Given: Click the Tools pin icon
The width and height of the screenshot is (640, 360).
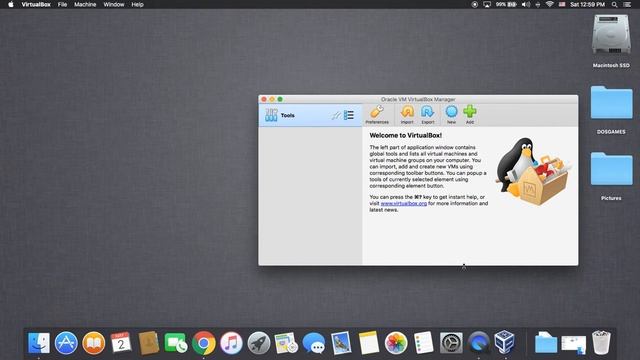Looking at the screenshot, I should 336,116.
